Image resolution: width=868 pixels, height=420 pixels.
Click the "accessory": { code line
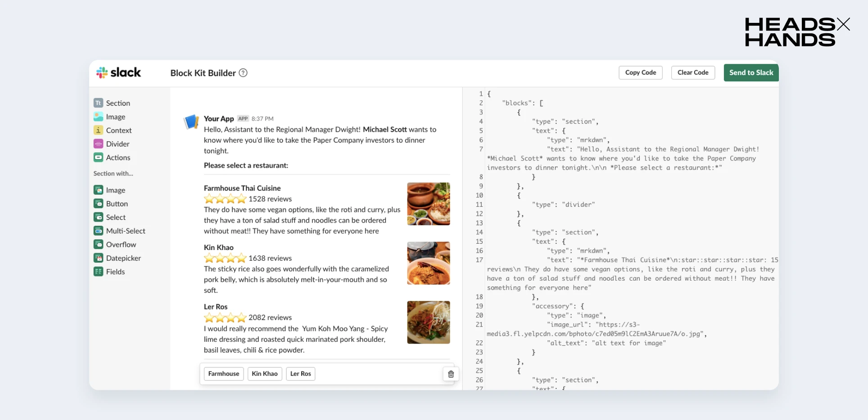click(x=558, y=306)
